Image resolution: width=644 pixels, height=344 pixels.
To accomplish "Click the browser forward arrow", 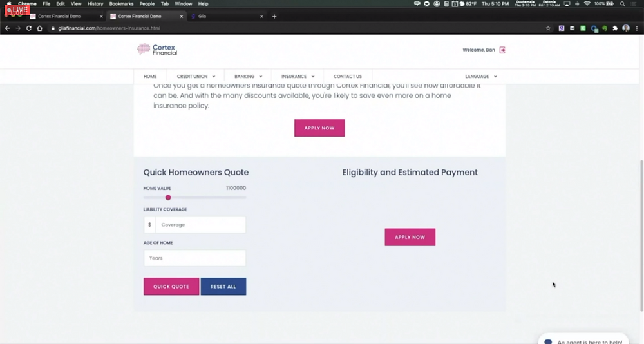I will pyautogui.click(x=18, y=28).
